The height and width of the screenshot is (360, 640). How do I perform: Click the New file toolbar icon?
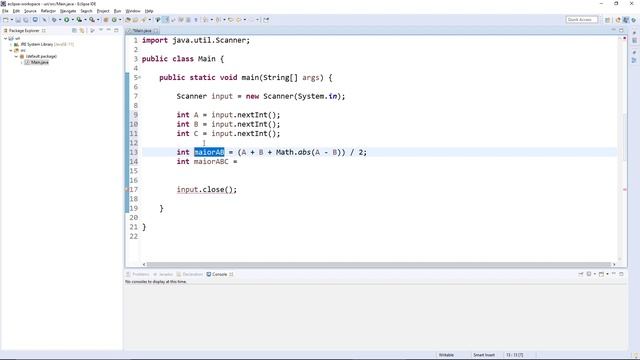pyautogui.click(x=6, y=20)
